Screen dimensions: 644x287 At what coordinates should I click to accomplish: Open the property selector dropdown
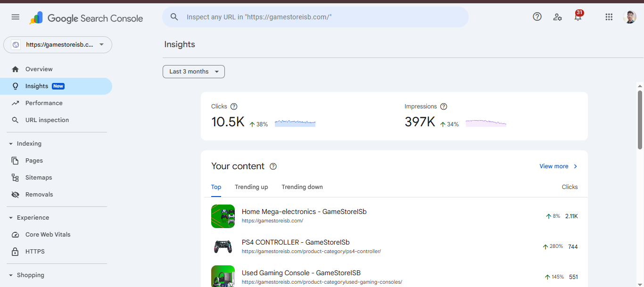pos(58,45)
